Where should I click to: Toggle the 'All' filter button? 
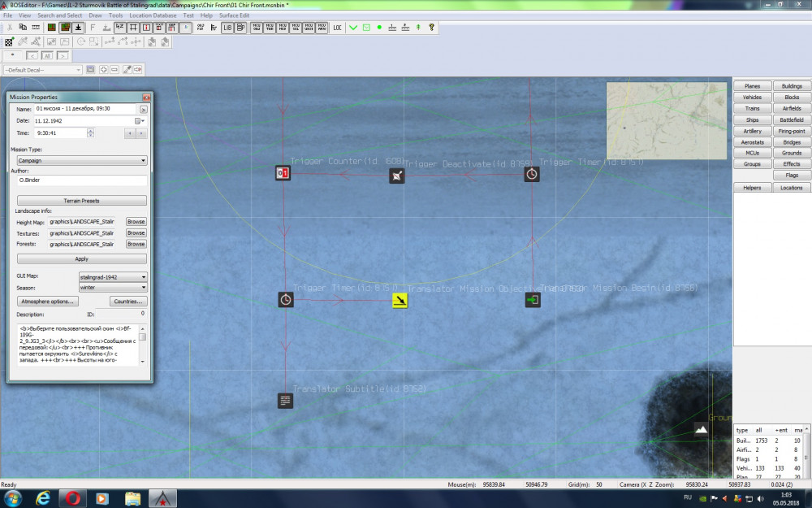[47, 55]
